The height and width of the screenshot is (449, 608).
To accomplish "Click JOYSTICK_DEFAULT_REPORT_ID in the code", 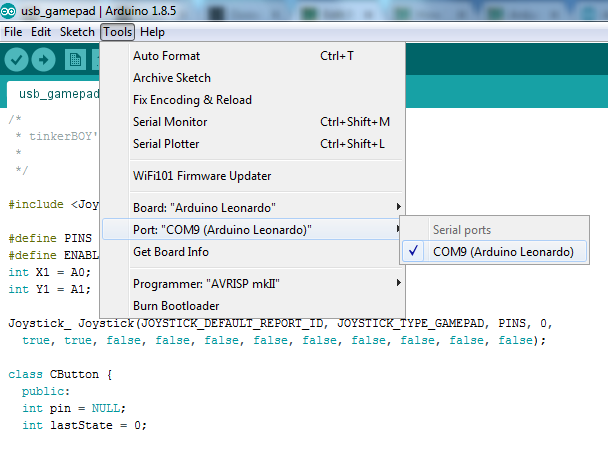I will [232, 323].
